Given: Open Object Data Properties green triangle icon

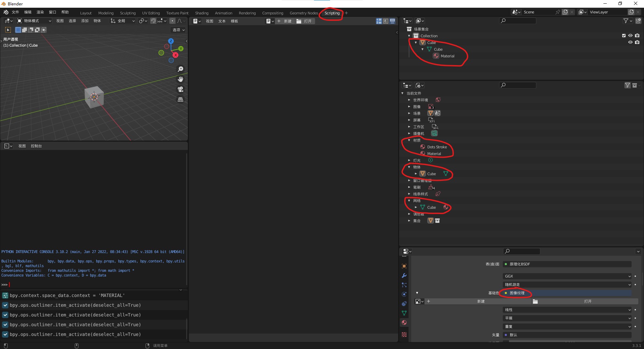Looking at the screenshot, I should [x=404, y=312].
